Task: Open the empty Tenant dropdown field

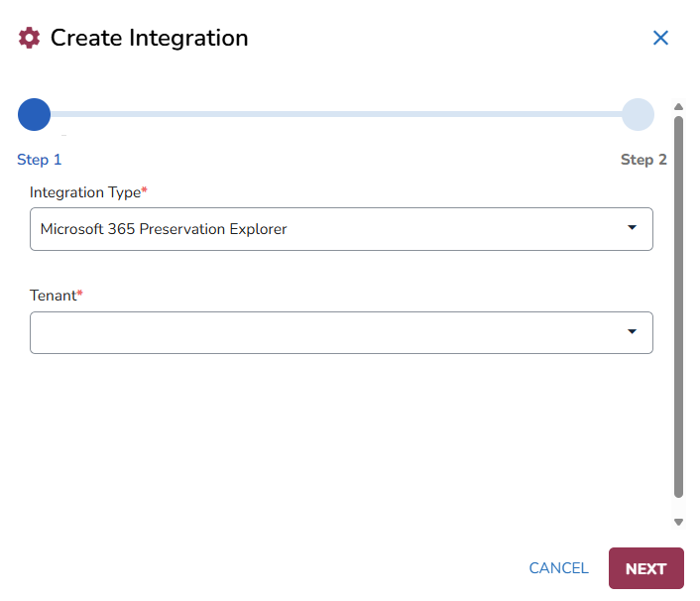Action: (327, 333)
